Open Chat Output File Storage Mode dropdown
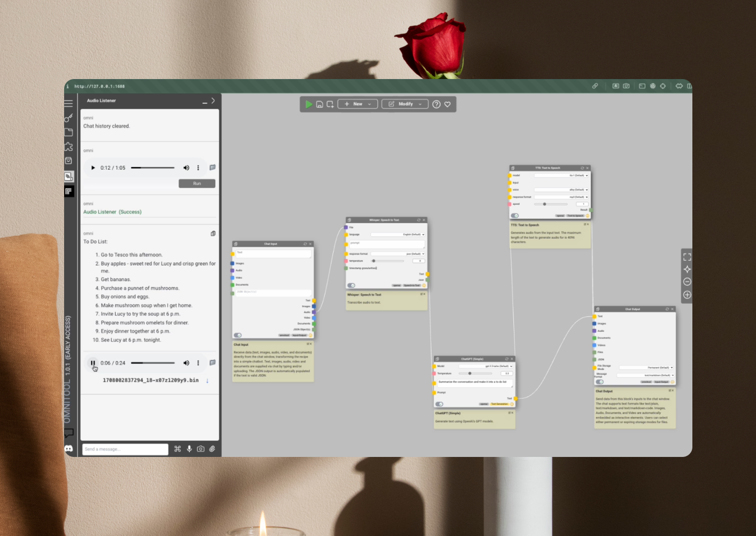756x536 pixels. coord(646,367)
